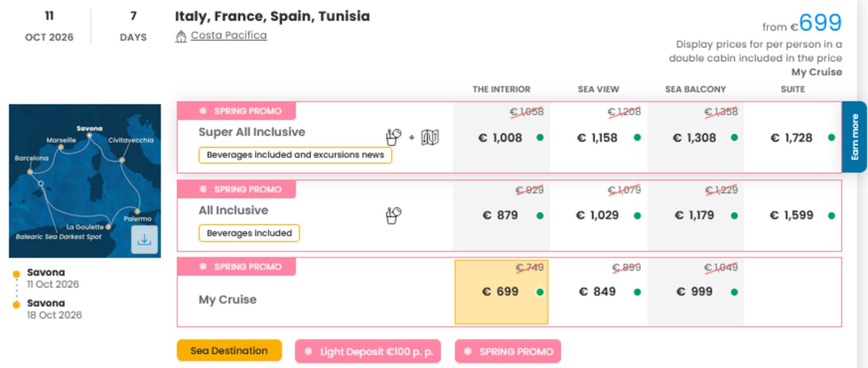Toggle the green availability dot next to €699

coord(539,291)
